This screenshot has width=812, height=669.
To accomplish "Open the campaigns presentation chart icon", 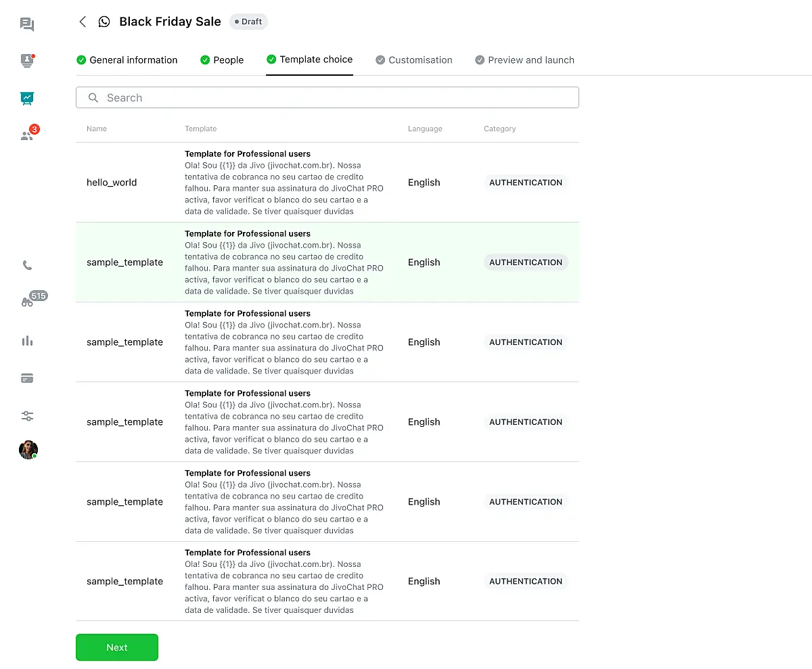I will click(27, 98).
